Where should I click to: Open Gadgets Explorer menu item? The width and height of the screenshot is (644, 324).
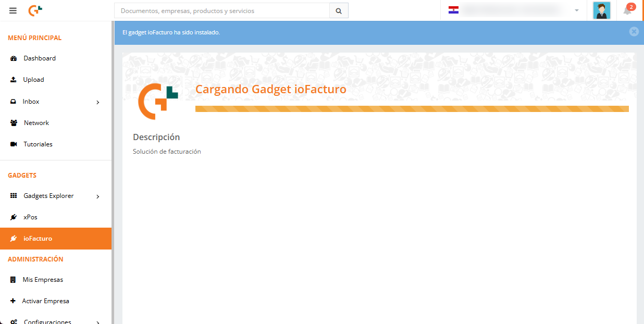tap(56, 196)
